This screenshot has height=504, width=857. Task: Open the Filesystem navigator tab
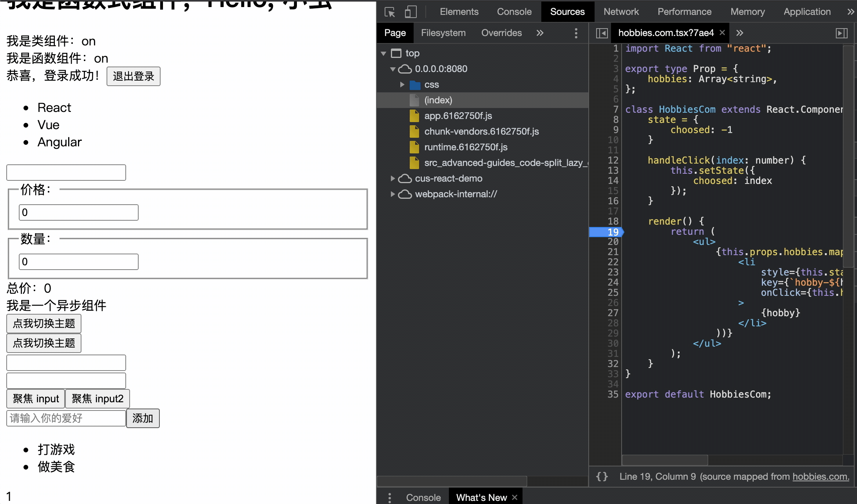pos(443,33)
